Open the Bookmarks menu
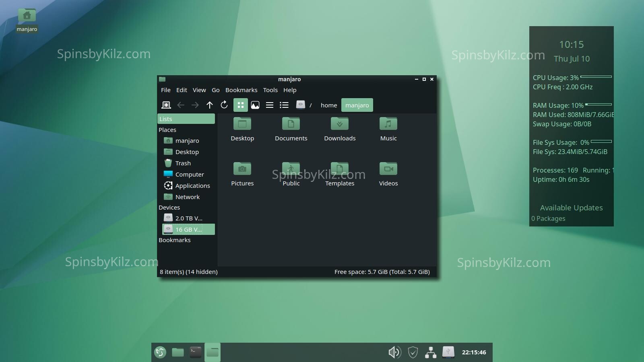 242,90
